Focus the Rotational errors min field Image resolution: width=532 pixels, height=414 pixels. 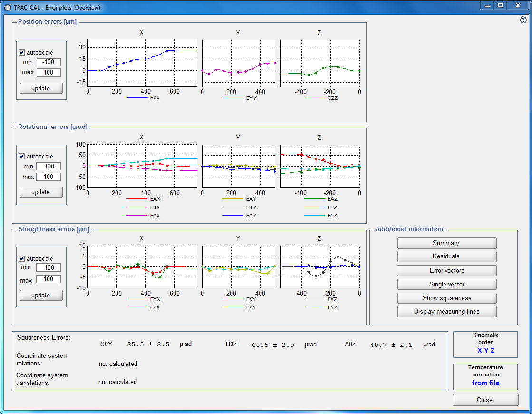pyautogui.click(x=48, y=167)
